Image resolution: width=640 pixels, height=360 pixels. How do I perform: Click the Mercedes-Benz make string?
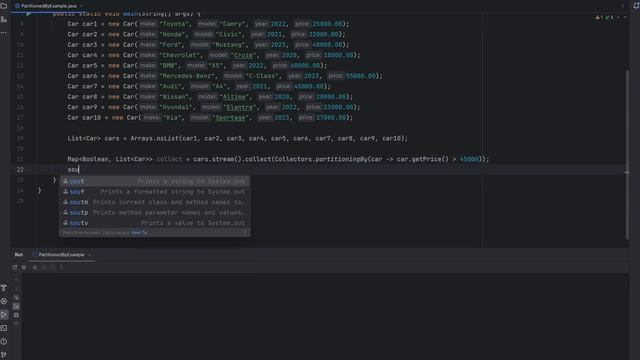tap(187, 76)
